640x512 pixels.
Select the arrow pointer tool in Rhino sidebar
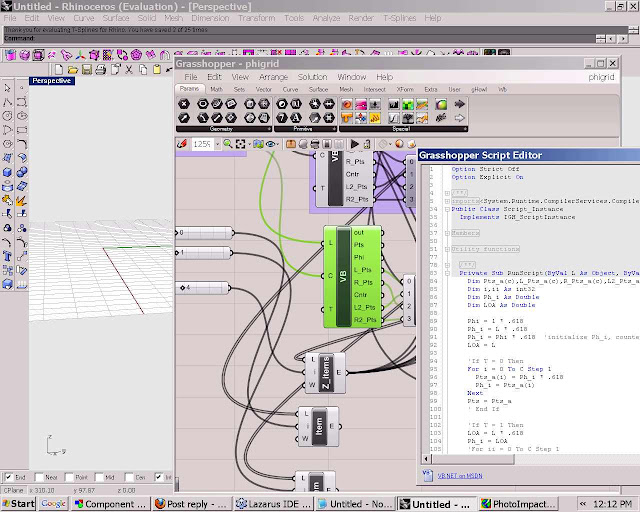tap(7, 87)
